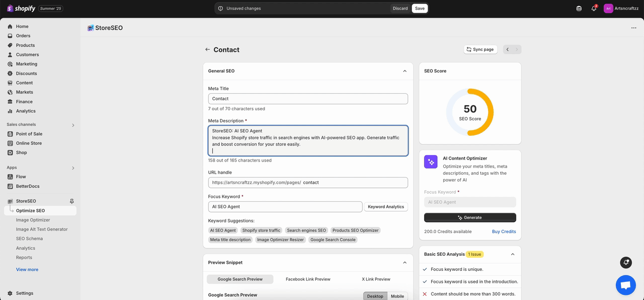Click the floating notification bell button
Screen dimensions: 644x300
click(x=626, y=262)
